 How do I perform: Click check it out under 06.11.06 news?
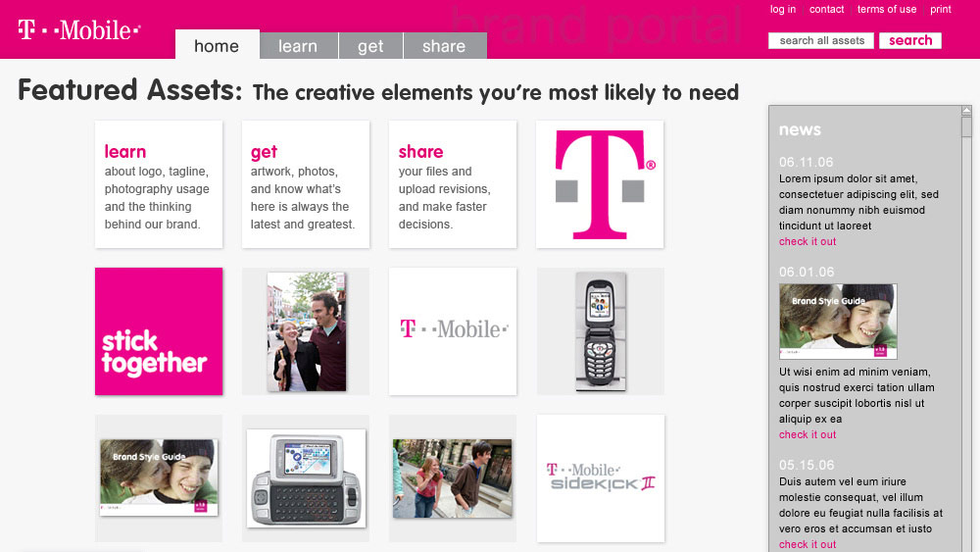pos(808,241)
